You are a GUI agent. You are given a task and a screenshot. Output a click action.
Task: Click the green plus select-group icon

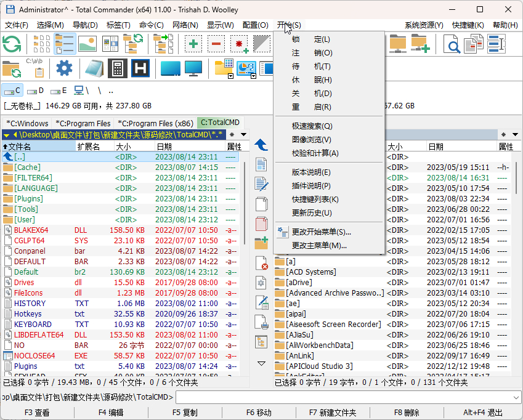pyautogui.click(x=193, y=44)
